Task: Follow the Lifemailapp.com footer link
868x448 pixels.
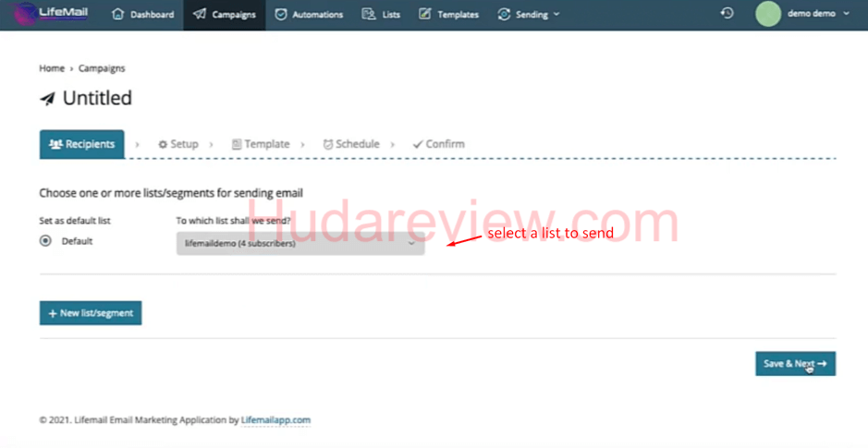Action: coord(275,420)
